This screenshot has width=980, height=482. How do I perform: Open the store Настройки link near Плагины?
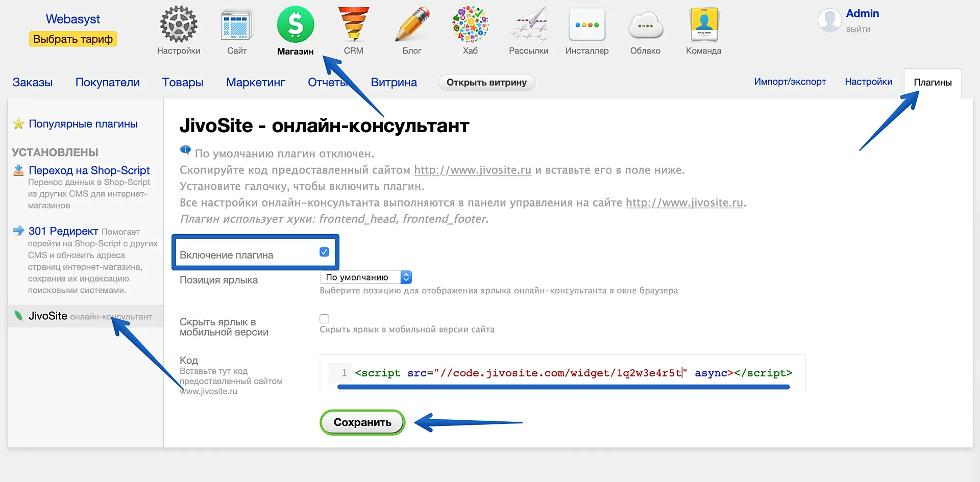pyautogui.click(x=869, y=82)
